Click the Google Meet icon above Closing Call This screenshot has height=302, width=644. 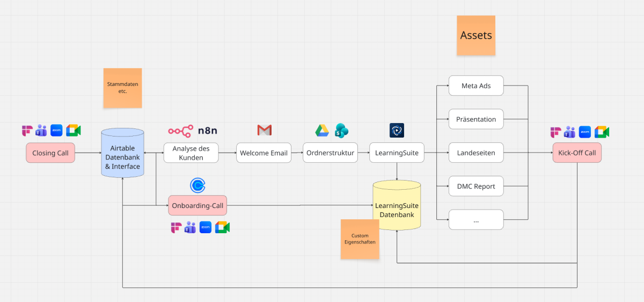coord(73,131)
